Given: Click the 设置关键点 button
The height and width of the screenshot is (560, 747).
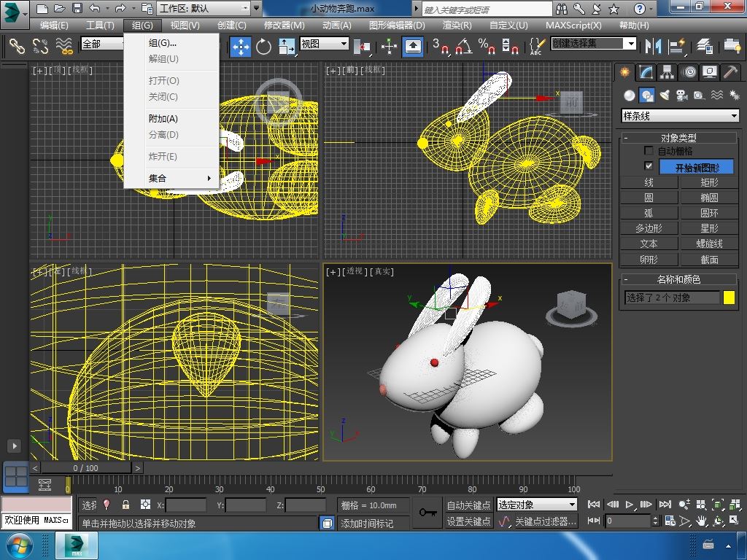Looking at the screenshot, I should click(468, 521).
